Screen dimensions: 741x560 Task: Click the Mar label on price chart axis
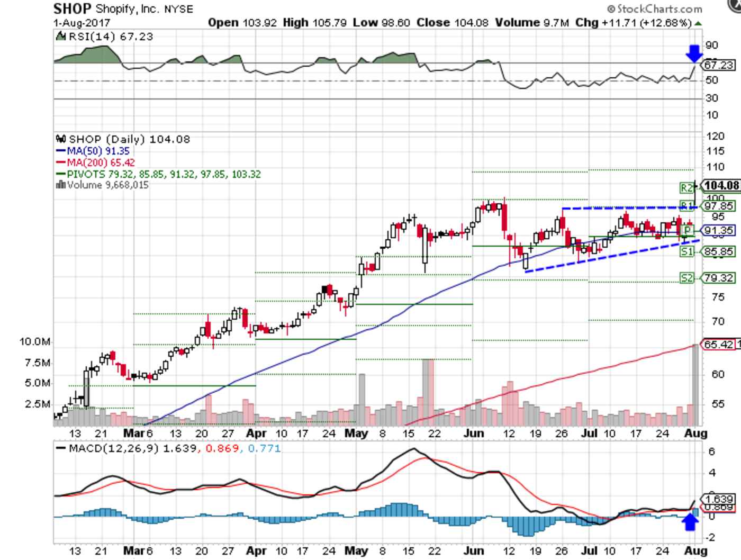click(x=133, y=433)
